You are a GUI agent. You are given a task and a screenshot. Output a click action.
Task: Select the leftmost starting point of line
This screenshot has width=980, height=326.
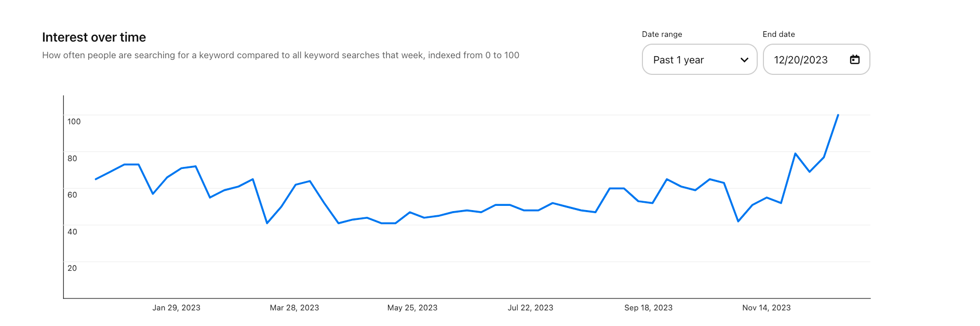(x=96, y=179)
